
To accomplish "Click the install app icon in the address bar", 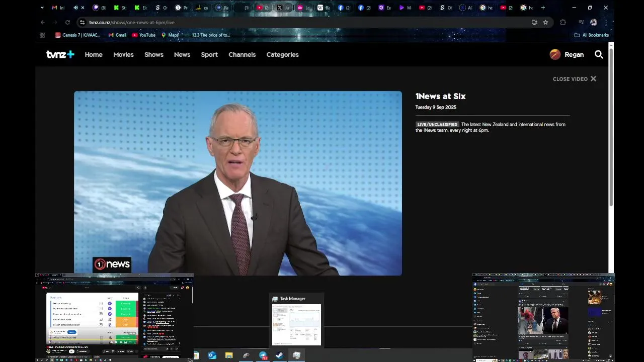I will [x=534, y=22].
